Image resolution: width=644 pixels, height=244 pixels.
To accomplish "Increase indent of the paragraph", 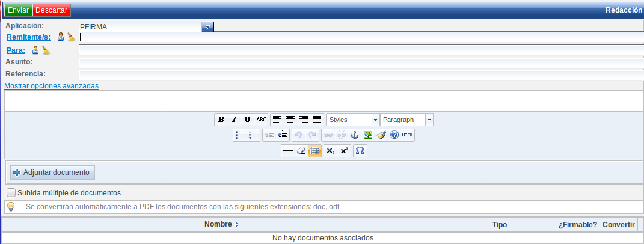I will [283, 135].
